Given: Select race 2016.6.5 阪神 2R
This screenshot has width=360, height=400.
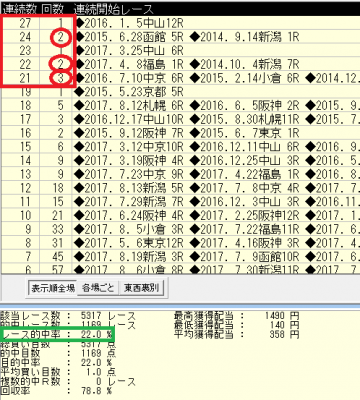Looking at the screenshot, I should pos(245,105).
